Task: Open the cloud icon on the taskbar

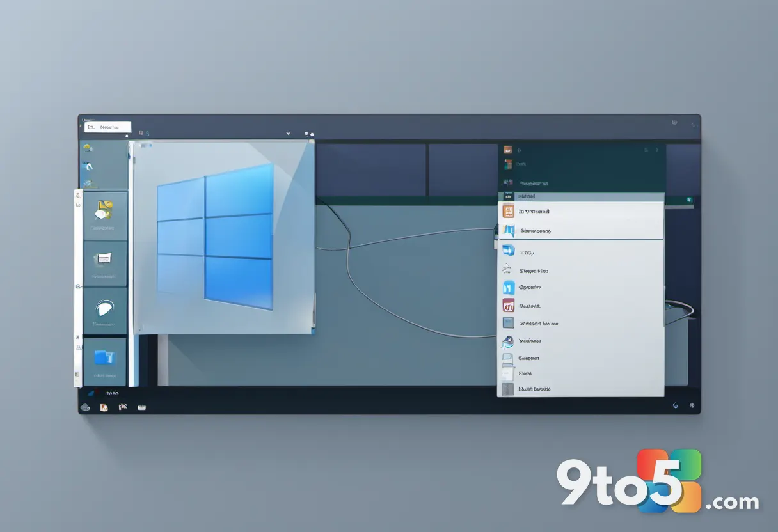Action: coord(85,407)
